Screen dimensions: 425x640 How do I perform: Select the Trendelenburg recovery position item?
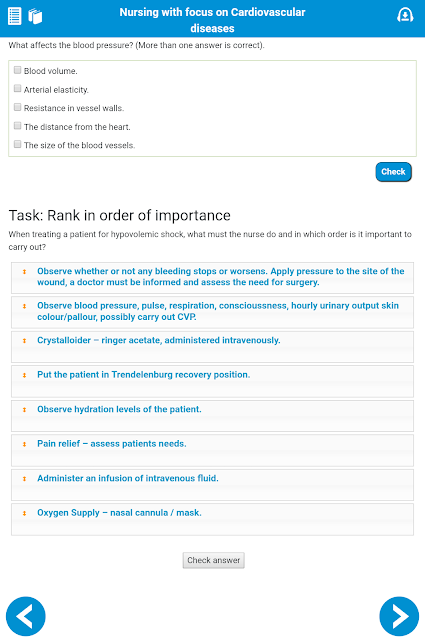pos(212,381)
